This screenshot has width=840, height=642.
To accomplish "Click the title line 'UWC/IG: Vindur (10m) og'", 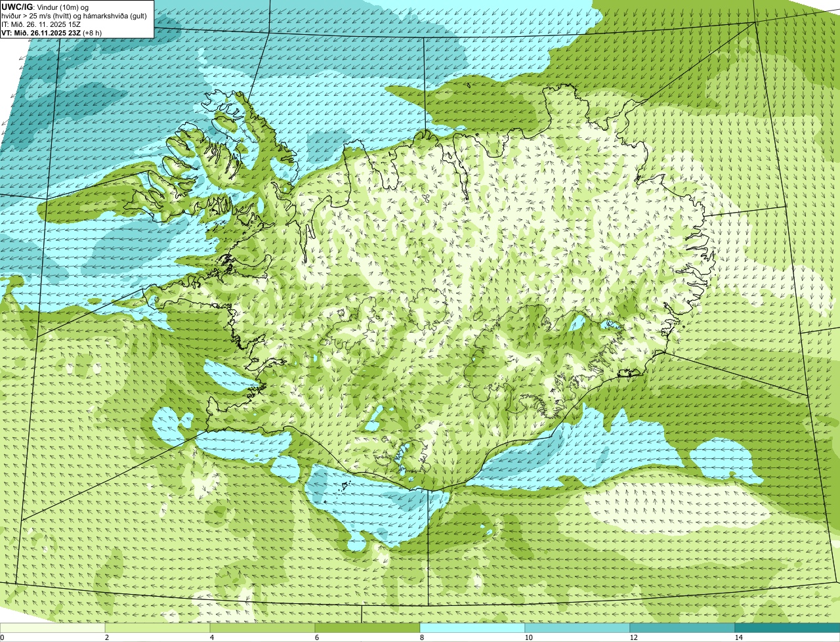I will click(45, 7).
